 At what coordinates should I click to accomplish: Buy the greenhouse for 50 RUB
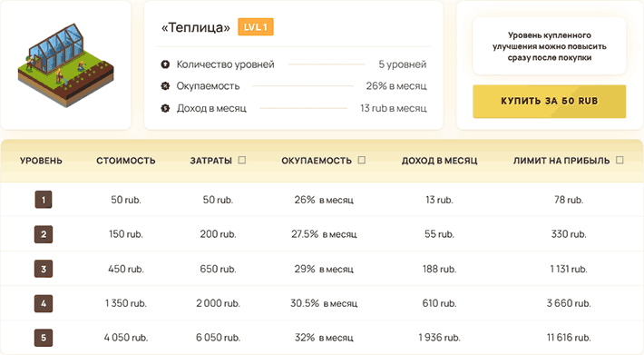[549, 101]
